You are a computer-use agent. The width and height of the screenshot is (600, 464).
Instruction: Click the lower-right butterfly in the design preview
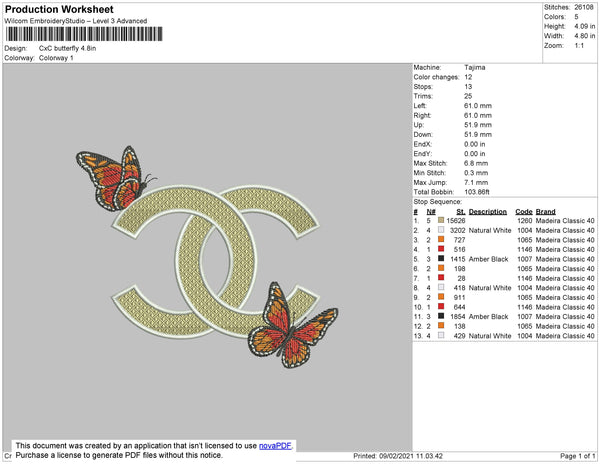click(x=293, y=325)
